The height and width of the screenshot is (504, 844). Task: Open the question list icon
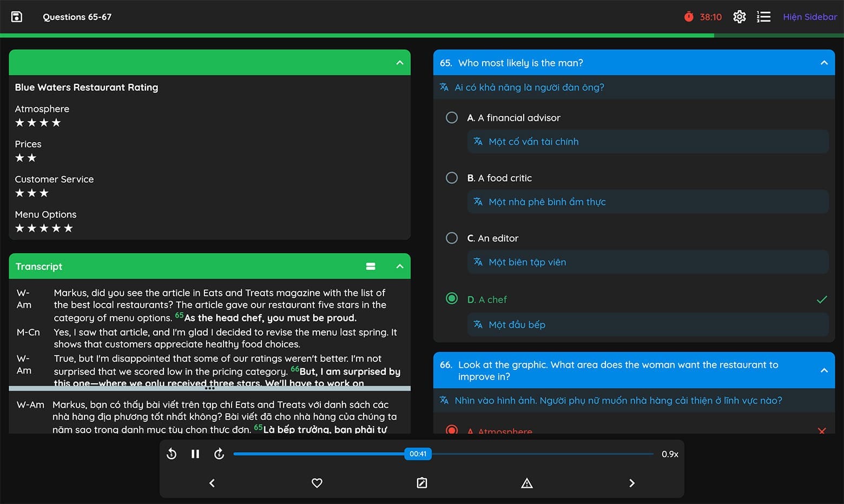(x=763, y=17)
